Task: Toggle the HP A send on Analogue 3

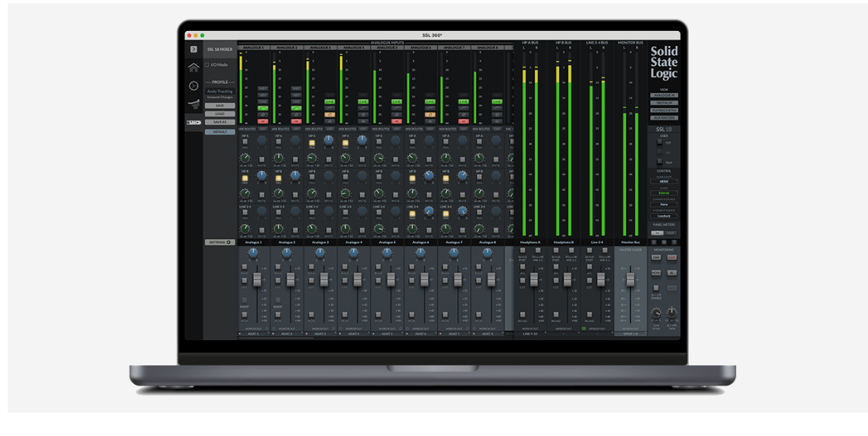Action: tap(311, 143)
